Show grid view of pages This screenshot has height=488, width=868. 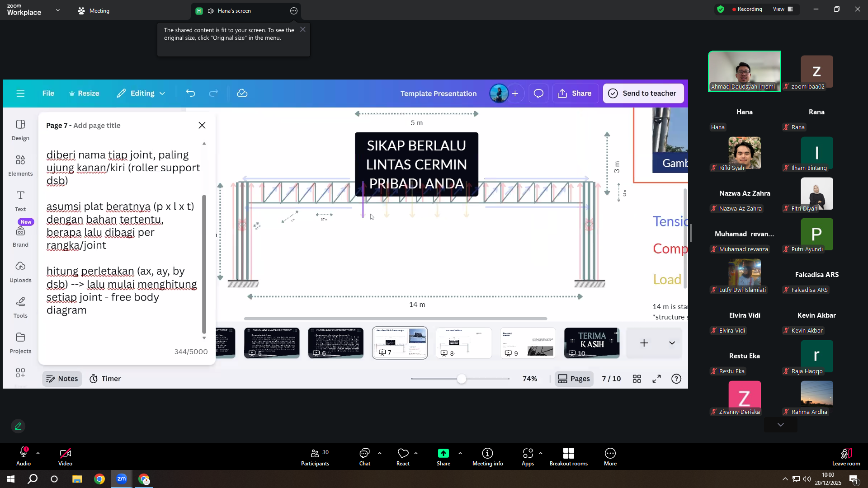pyautogui.click(x=637, y=379)
